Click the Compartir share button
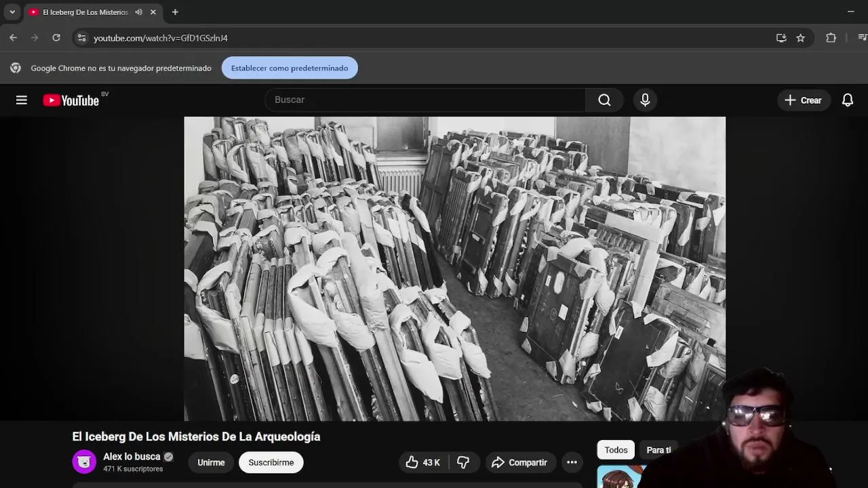Screen dimensions: 868x488 click(519, 462)
